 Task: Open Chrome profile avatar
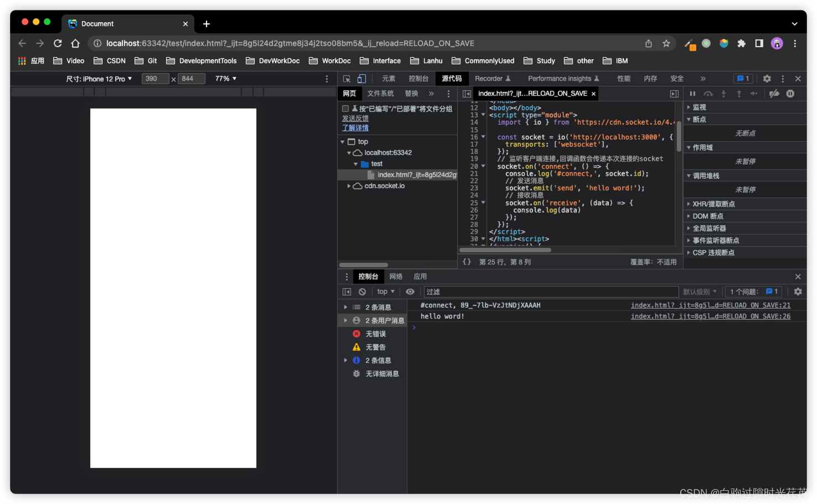(x=777, y=43)
